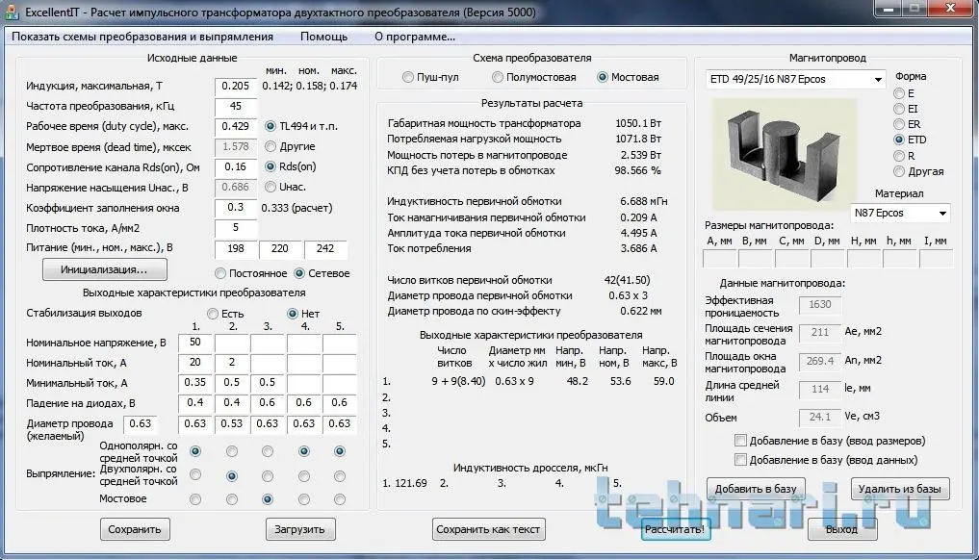Click output 1 minimum current field 0.35
979x560 pixels.
click(x=194, y=383)
